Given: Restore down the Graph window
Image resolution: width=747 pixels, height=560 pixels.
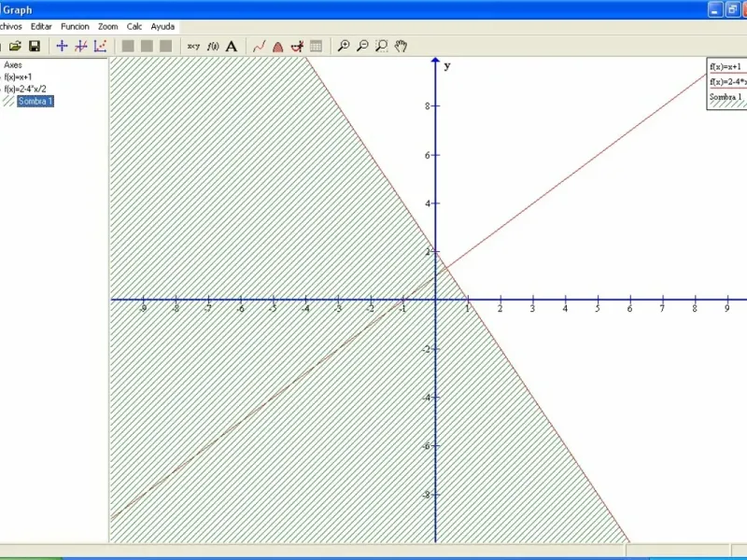Looking at the screenshot, I should pyautogui.click(x=732, y=9).
